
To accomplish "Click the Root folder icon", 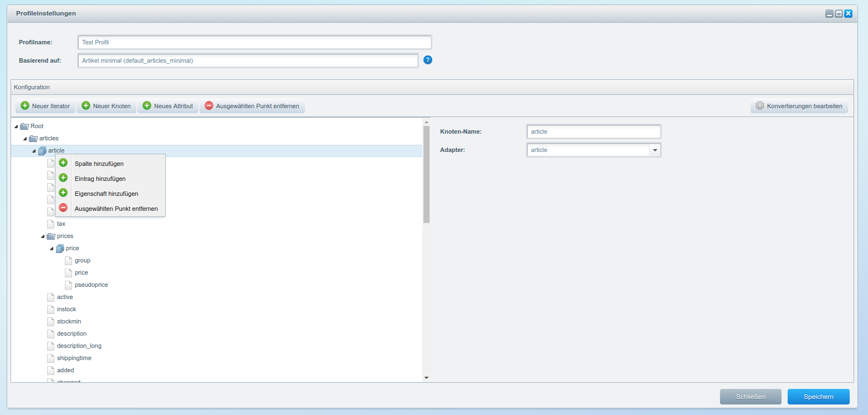I will [24, 126].
